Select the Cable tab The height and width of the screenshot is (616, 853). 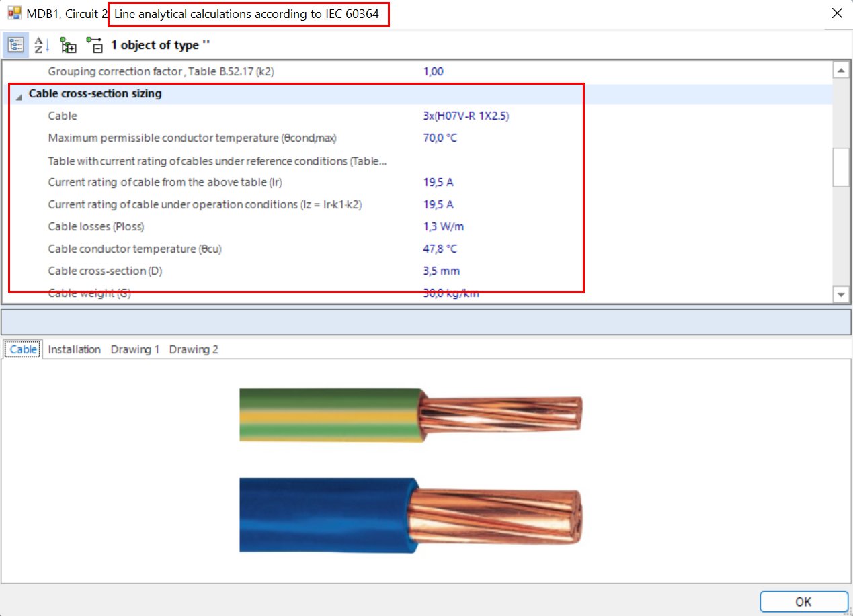[24, 349]
